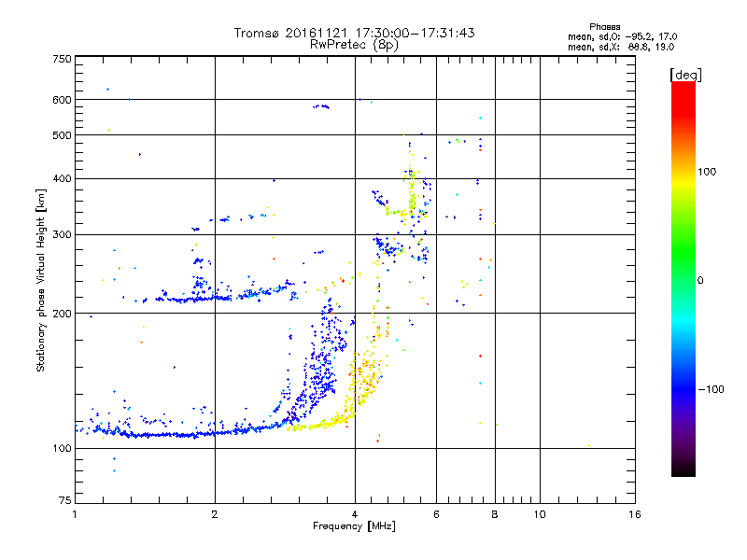Screen dimensions: 747x560
Task: Click x-axis tick label '10'
Action: pyautogui.click(x=540, y=514)
